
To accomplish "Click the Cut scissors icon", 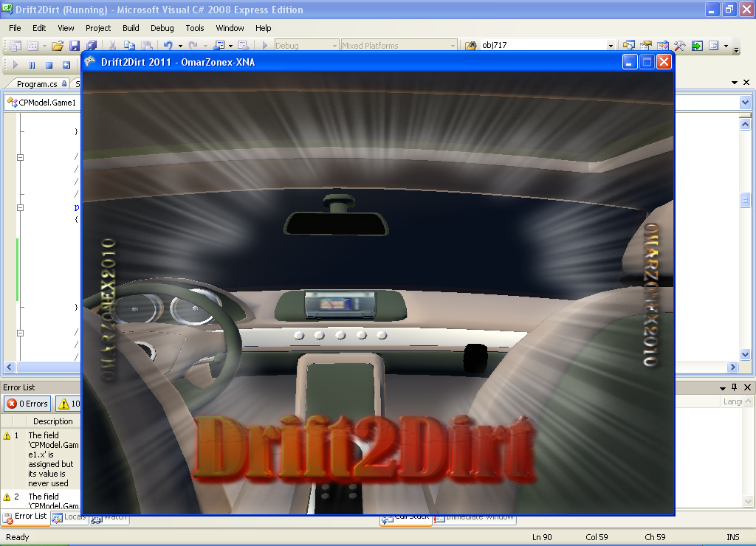I will click(x=112, y=45).
